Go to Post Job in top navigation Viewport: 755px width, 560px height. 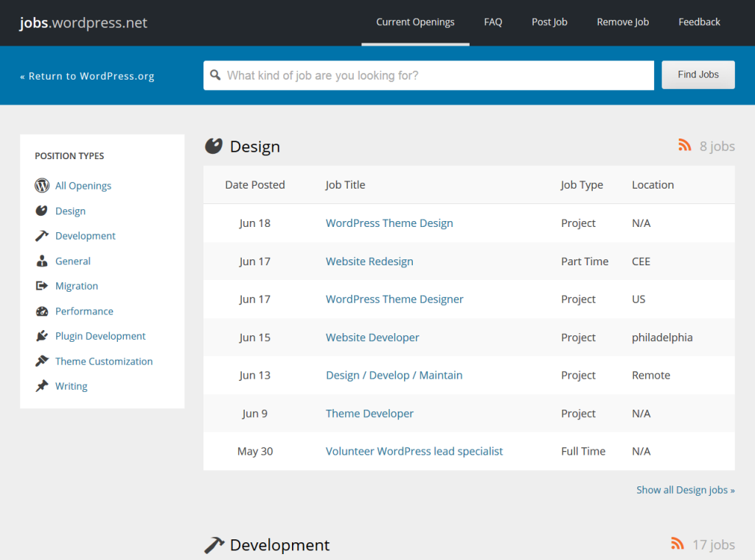point(549,22)
